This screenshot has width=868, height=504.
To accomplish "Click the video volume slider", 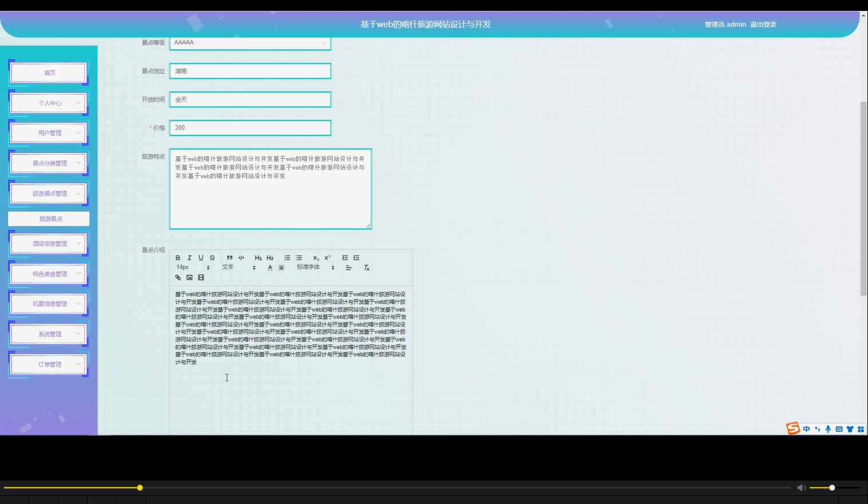I will [834, 487].
